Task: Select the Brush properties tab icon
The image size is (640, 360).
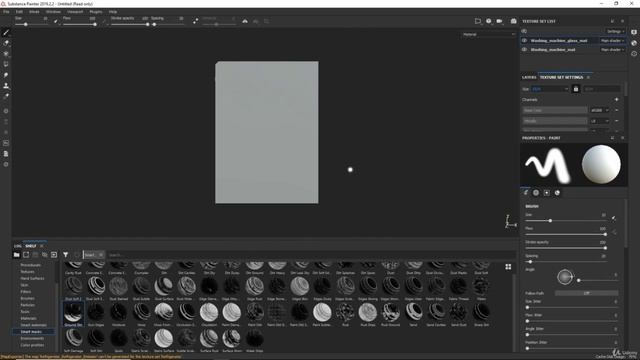Action: [x=526, y=193]
